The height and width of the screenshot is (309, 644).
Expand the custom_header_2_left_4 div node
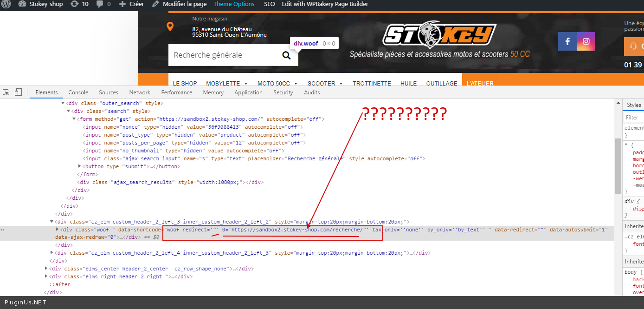[52, 253]
